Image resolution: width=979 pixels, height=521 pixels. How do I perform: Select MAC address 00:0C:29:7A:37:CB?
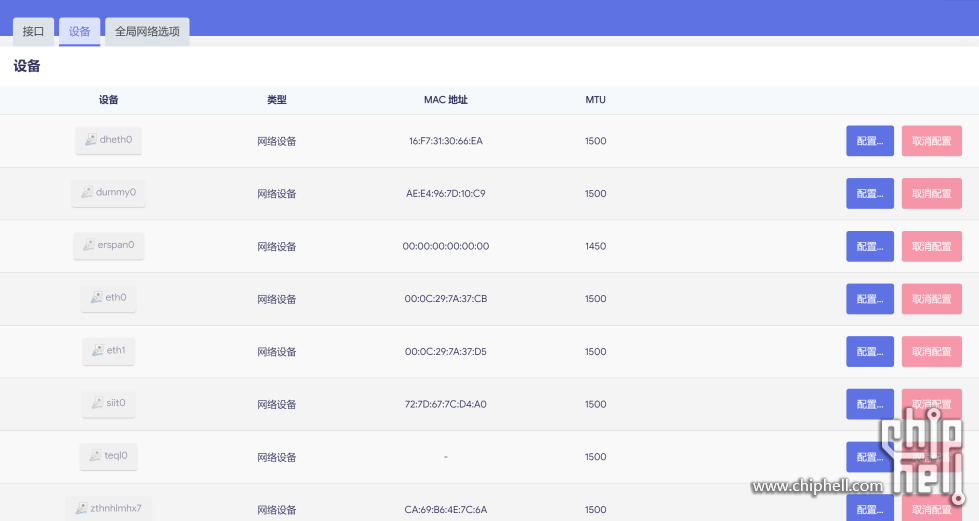tap(446, 299)
